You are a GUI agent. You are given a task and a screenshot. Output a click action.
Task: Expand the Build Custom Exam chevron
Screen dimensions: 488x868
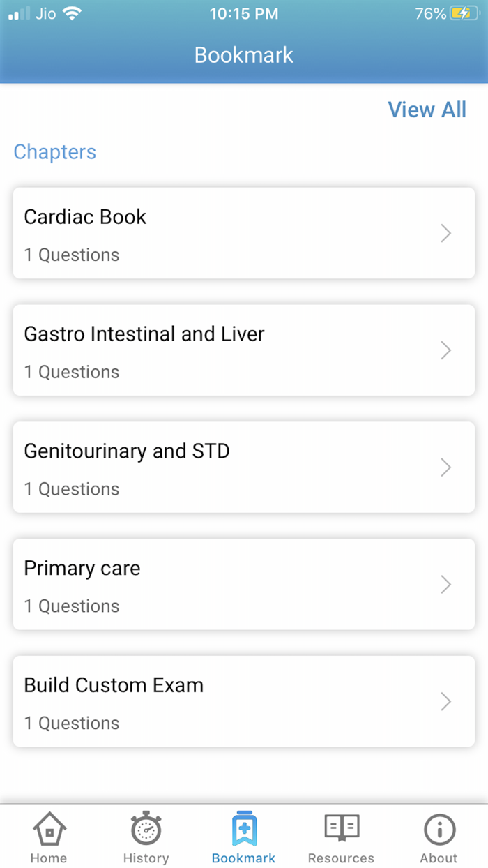tap(445, 702)
